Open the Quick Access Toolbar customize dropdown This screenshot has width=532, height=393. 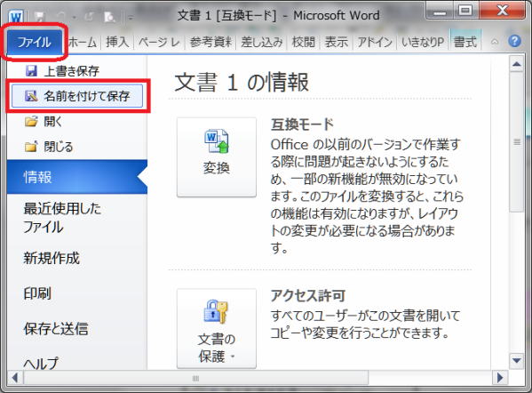[x=131, y=17]
